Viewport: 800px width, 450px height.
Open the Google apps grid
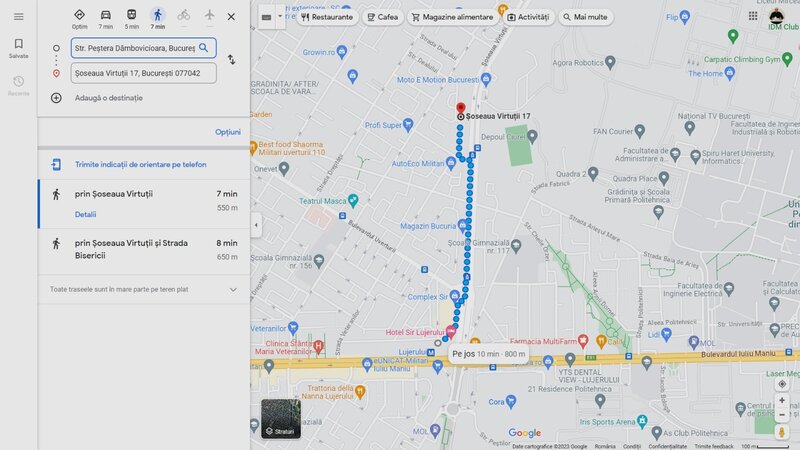tap(753, 16)
